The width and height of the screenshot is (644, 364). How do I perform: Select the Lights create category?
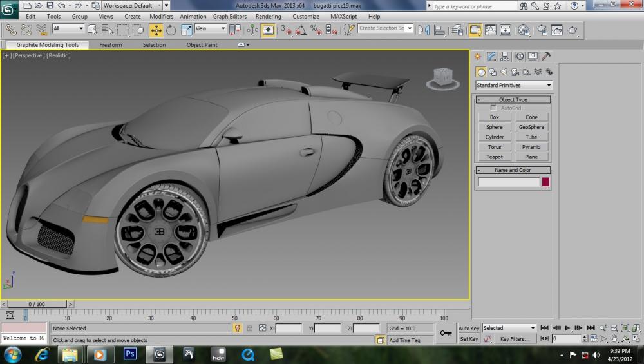point(504,72)
